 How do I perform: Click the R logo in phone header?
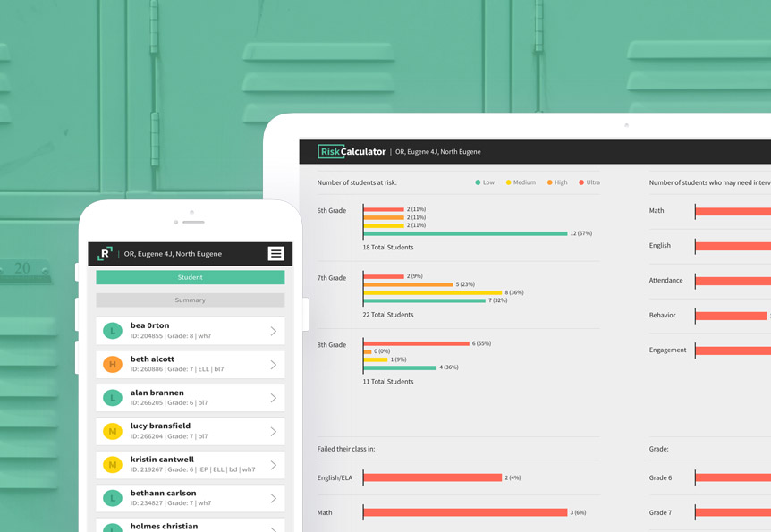[x=105, y=253]
